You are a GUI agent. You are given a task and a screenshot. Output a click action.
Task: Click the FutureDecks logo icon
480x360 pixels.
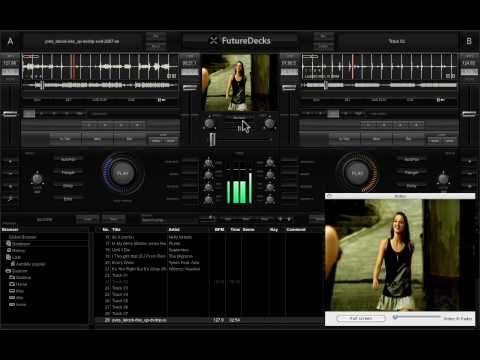(x=213, y=41)
